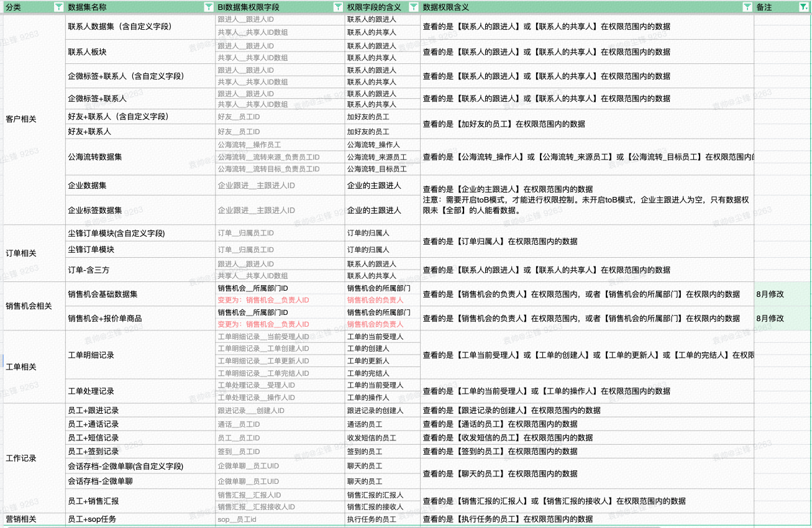
Task: Click the 员工+签到记录 cell
Action: coord(140,452)
